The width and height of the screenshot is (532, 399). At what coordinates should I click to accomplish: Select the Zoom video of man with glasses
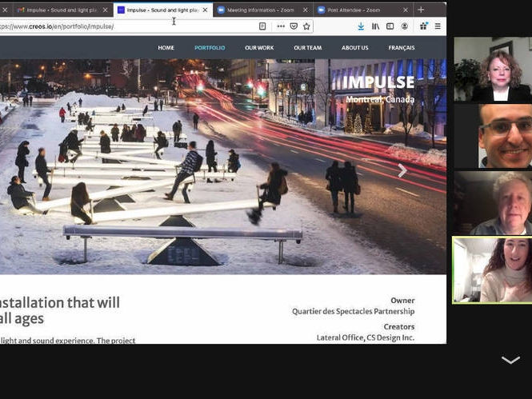click(x=493, y=136)
